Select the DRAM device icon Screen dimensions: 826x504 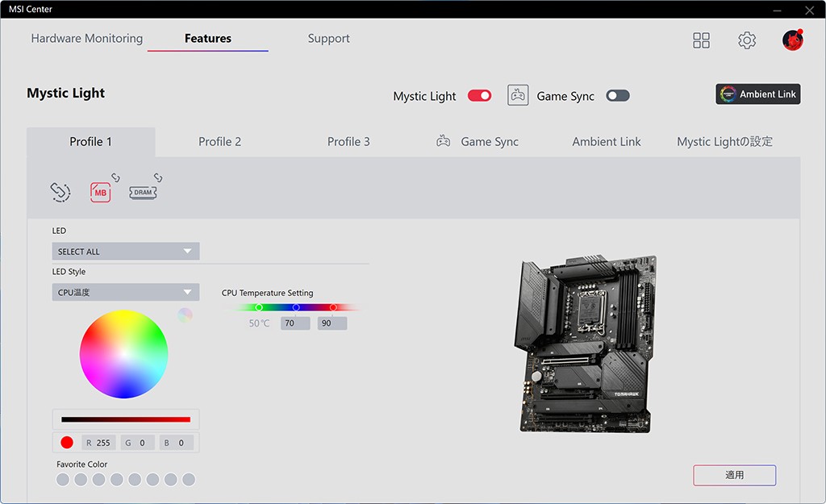(x=143, y=192)
